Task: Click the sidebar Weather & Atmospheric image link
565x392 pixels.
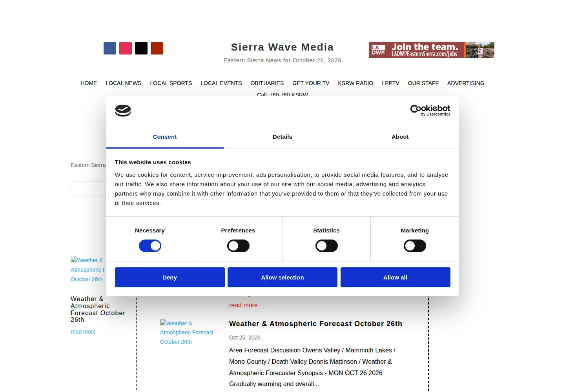Action: (88, 270)
